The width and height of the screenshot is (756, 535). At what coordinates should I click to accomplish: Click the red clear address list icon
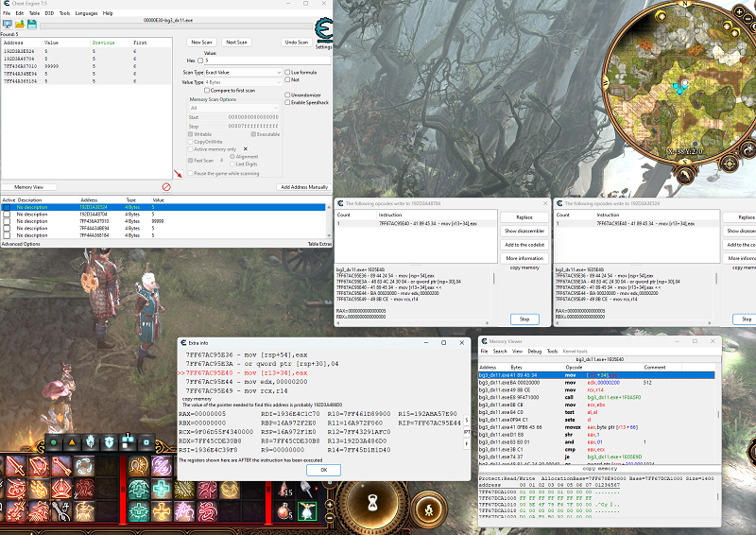click(x=166, y=187)
